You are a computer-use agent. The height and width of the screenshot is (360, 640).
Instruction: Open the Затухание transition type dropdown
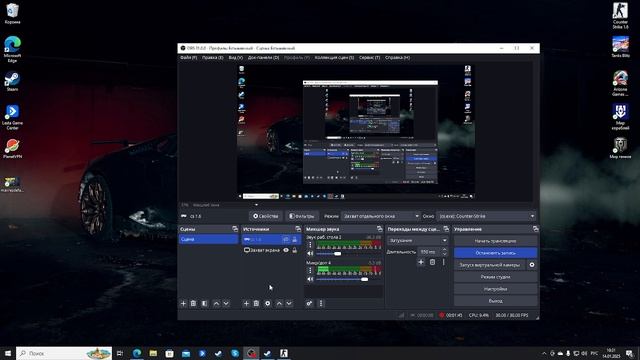coord(418,240)
